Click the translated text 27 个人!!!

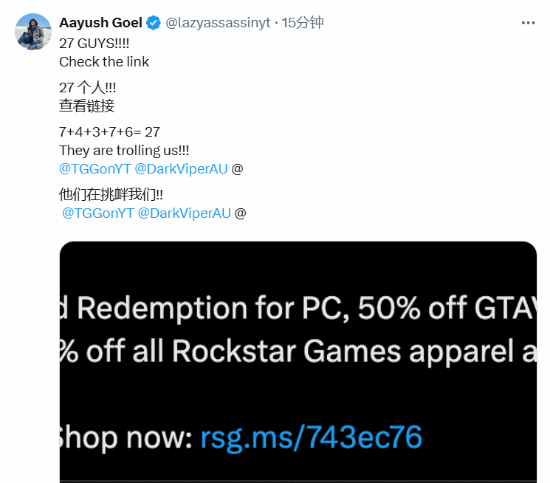point(87,88)
